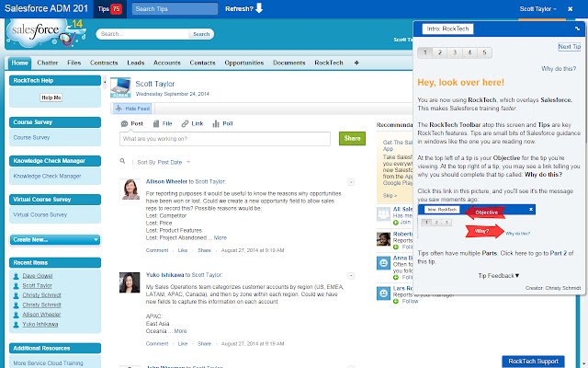
Task: Click the green Follow icon for Lars
Action: [396, 301]
